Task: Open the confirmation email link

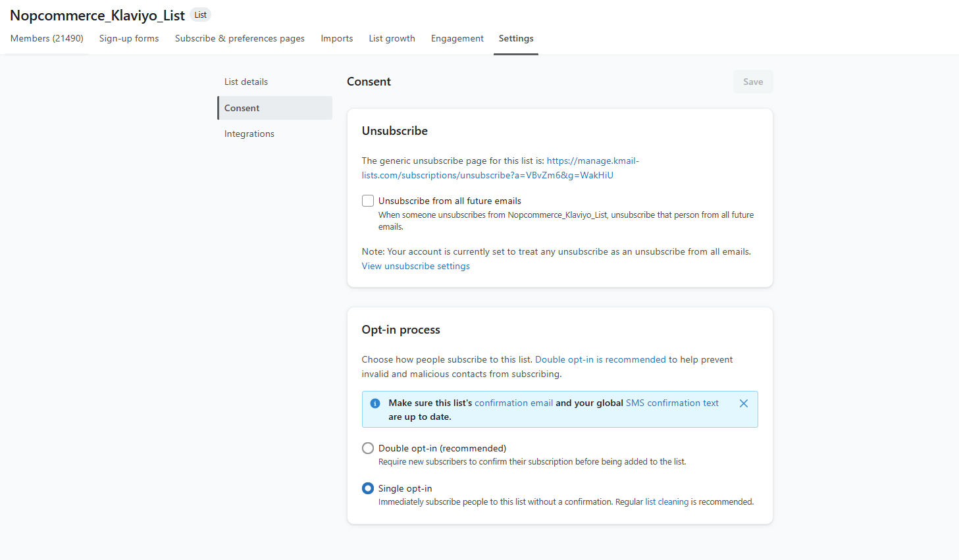Action: [514, 403]
